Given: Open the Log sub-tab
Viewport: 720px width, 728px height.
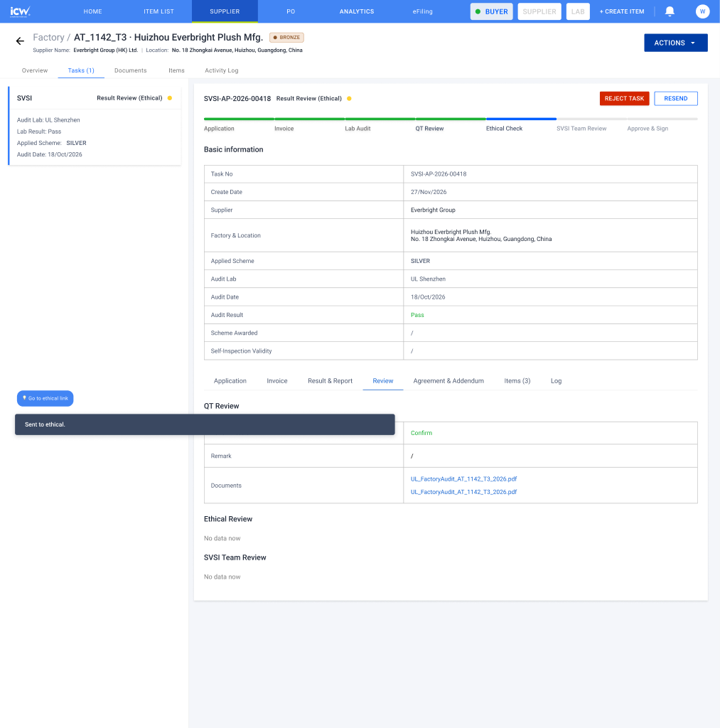Looking at the screenshot, I should coord(556,381).
